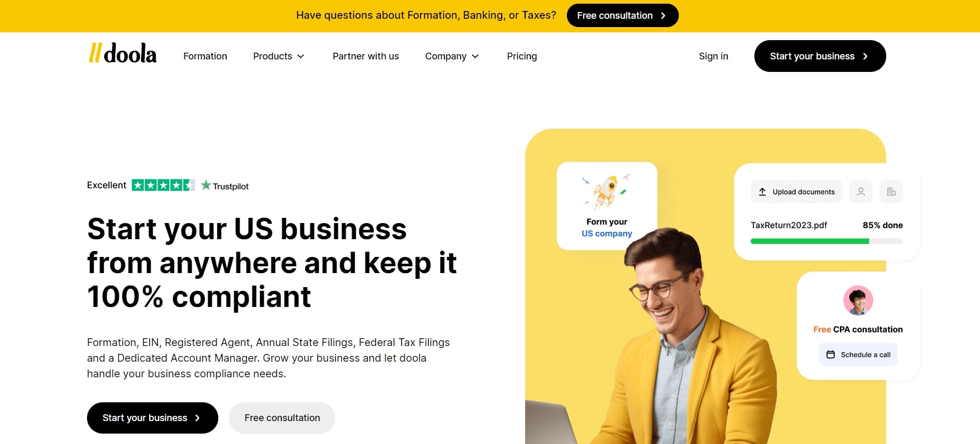Expand the Products dropdown menu
The image size is (980, 444).
coord(279,56)
